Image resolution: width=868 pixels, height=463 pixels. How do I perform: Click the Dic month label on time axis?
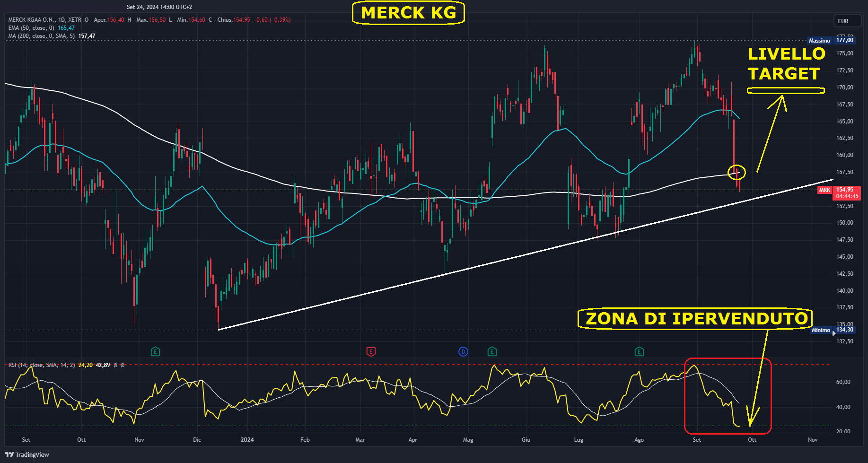197,440
